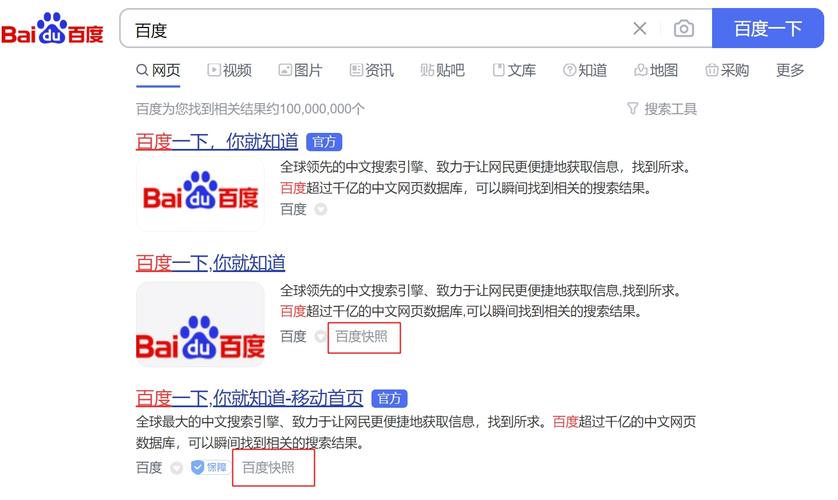Click the 百度 source name under second result
Screen dimensions: 838x500
coord(293,337)
